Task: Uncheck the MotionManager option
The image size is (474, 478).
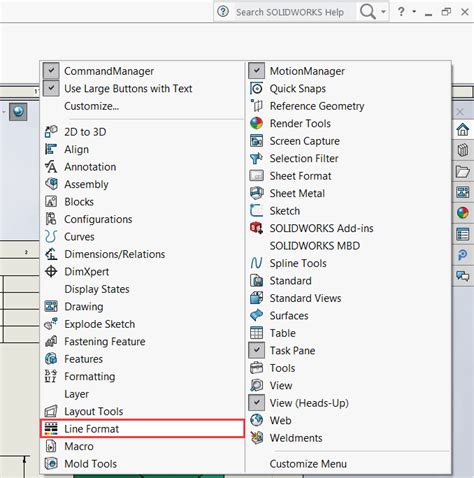Action: pyautogui.click(x=256, y=70)
